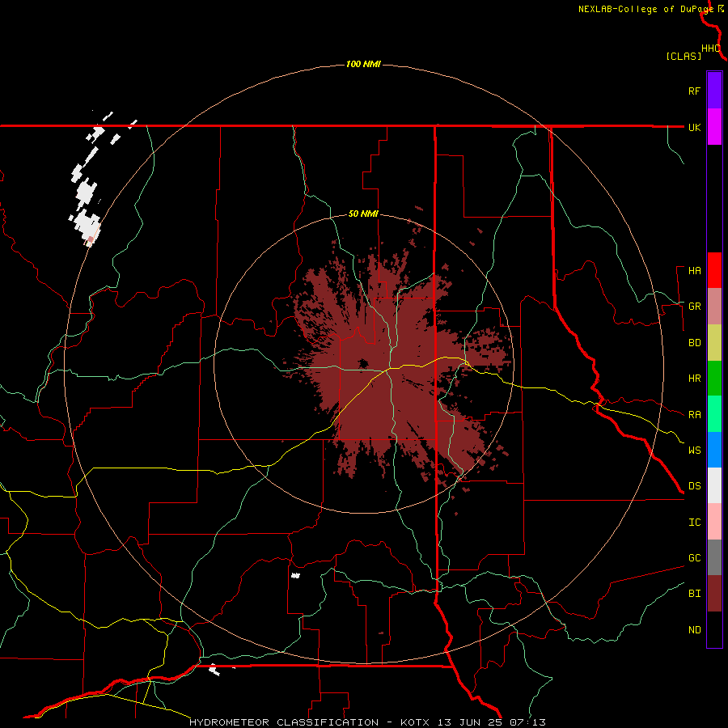Click the '07:13' timestamp text

click(527, 722)
